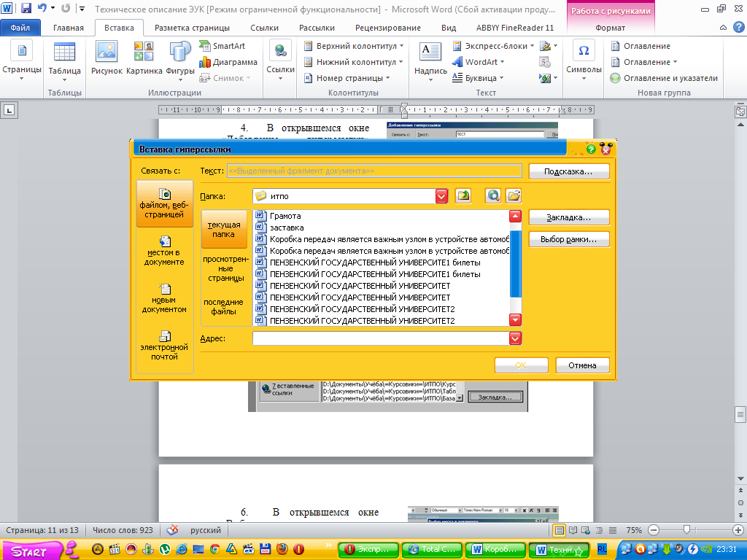Select link to новым документом
The height and width of the screenshot is (560, 747).
click(164, 298)
